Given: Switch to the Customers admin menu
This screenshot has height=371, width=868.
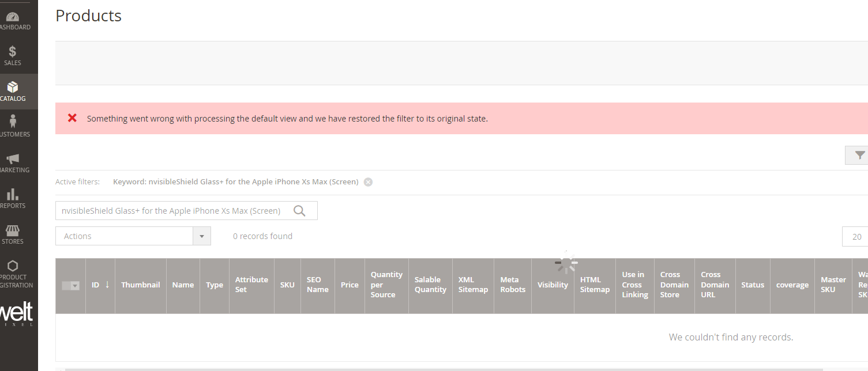Looking at the screenshot, I should pos(12,122).
